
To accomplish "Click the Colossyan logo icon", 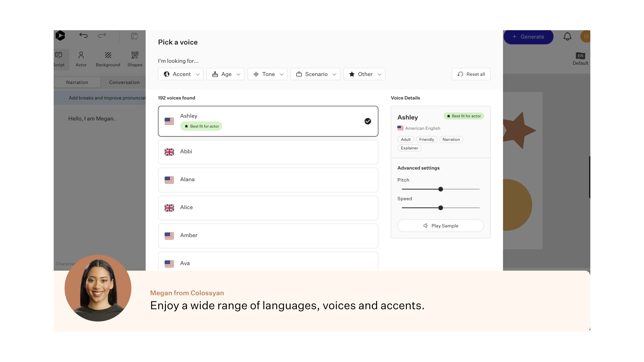I will (x=60, y=36).
